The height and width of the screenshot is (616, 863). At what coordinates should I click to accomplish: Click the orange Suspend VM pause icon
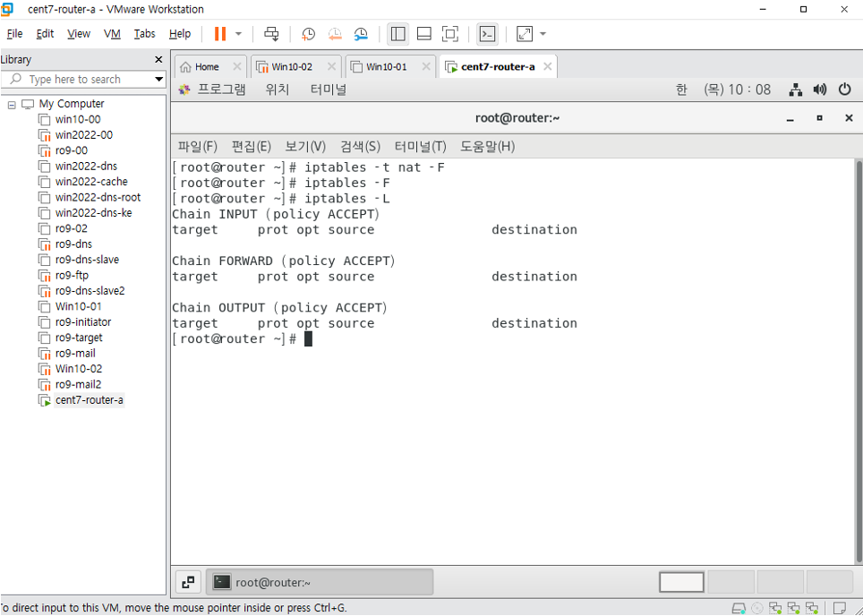[220, 34]
